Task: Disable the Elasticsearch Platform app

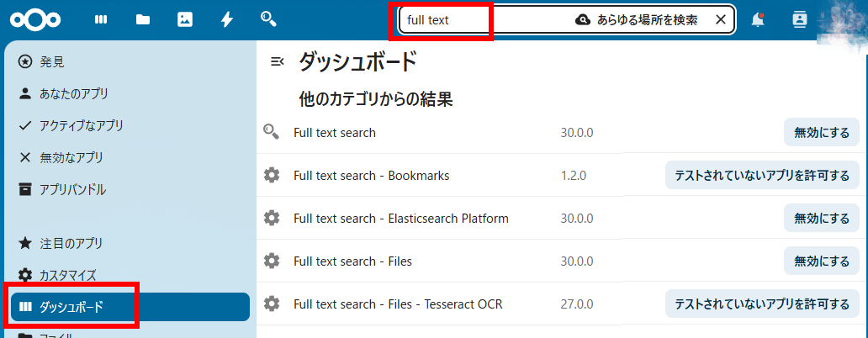Action: tap(822, 218)
